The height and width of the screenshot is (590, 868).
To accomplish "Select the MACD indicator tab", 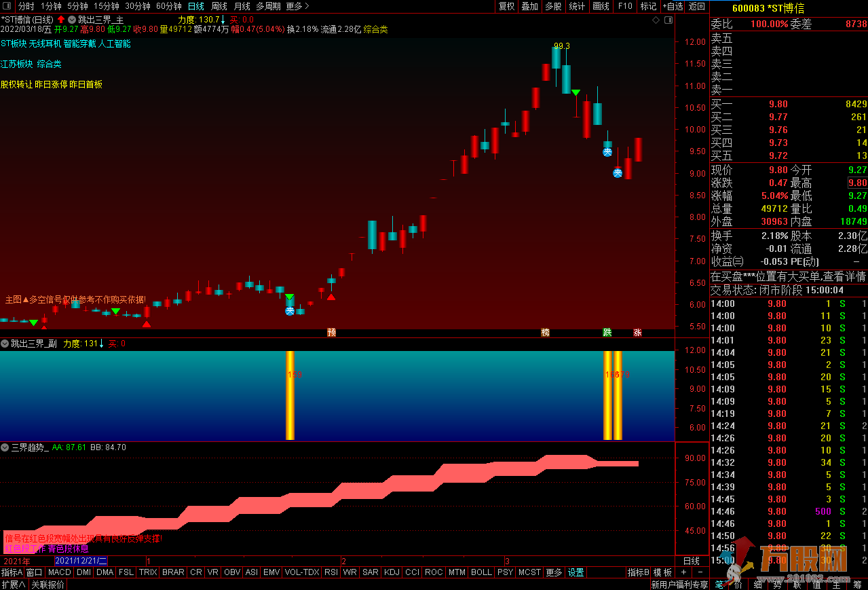I will (x=60, y=572).
